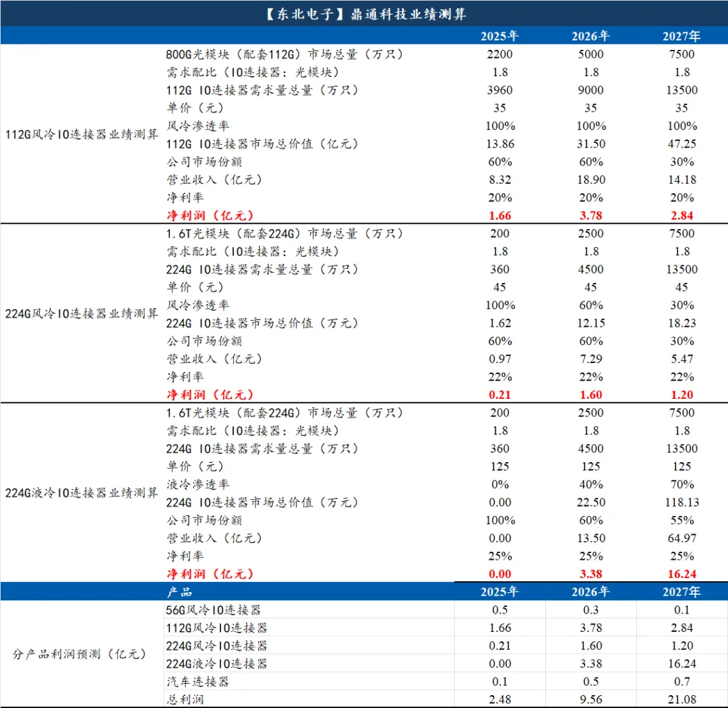This screenshot has height=708, width=728.
Task: Select revenue value 8.32
Action: pyautogui.click(x=499, y=180)
